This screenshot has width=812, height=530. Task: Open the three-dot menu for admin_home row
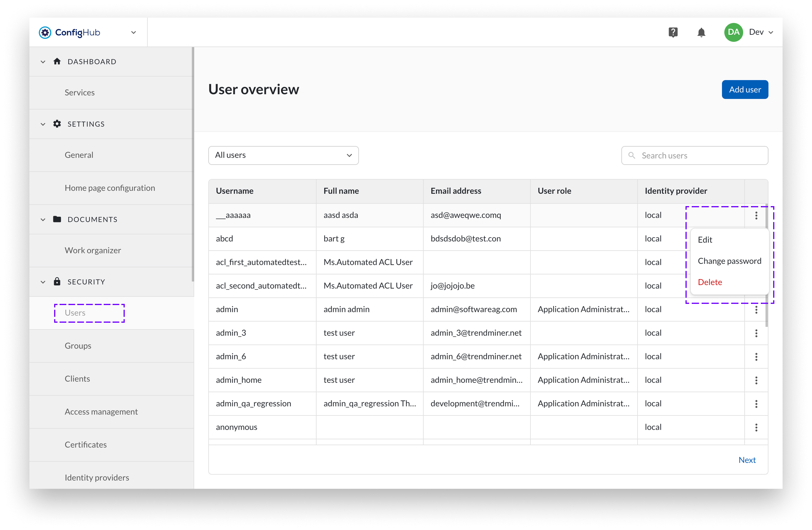pyautogui.click(x=756, y=380)
